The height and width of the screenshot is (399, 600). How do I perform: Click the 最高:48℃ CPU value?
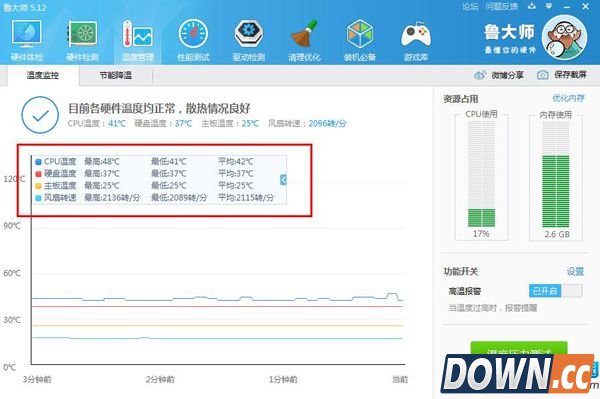(x=102, y=162)
